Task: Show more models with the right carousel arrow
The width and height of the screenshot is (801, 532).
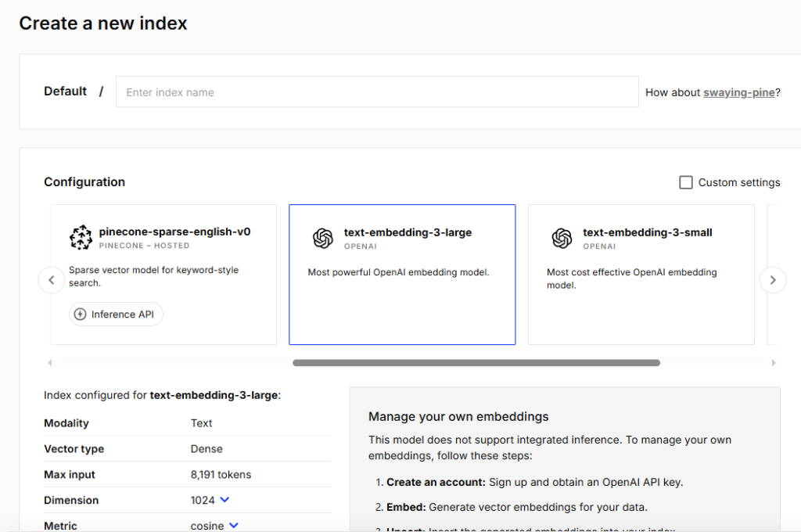Action: pos(773,280)
